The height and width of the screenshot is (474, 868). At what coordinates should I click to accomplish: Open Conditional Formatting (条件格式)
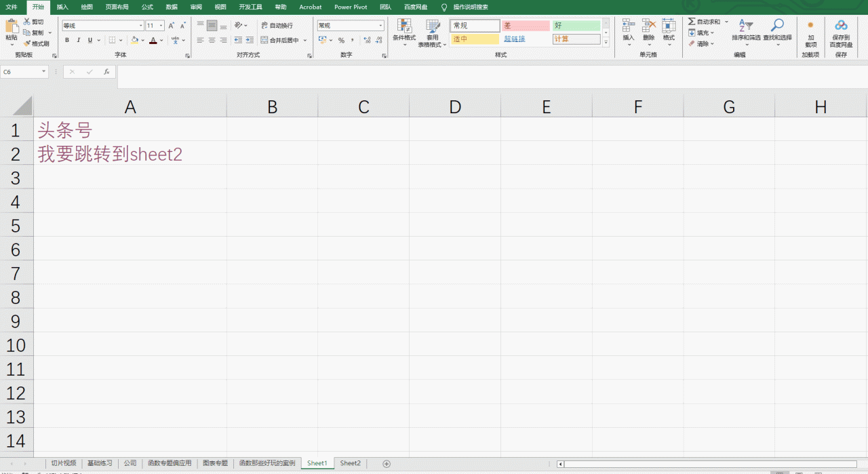tap(404, 32)
